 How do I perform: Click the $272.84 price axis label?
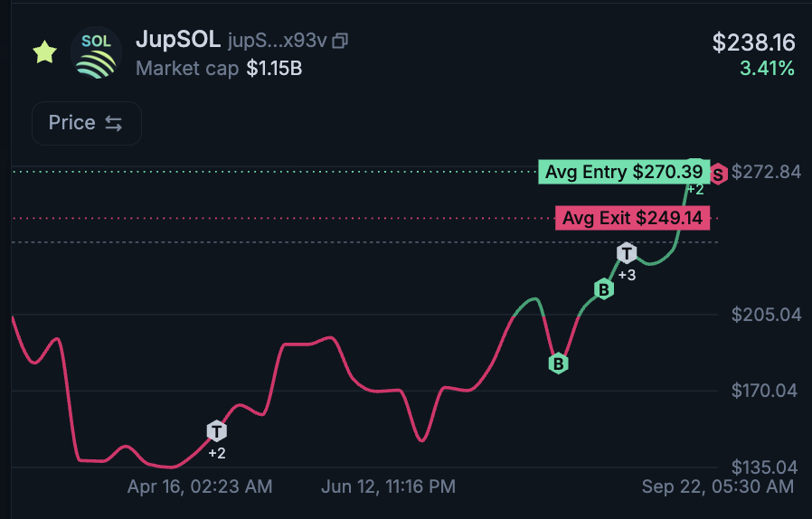(766, 172)
